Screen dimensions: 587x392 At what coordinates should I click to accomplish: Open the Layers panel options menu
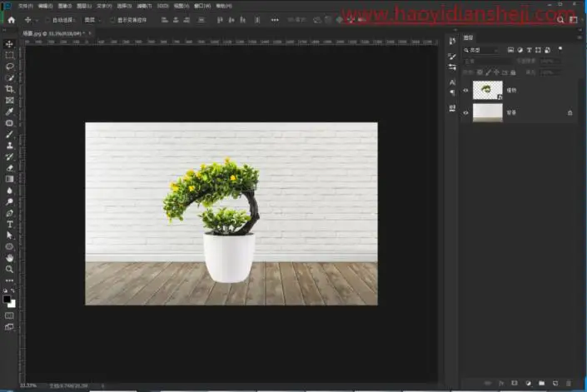580,37
